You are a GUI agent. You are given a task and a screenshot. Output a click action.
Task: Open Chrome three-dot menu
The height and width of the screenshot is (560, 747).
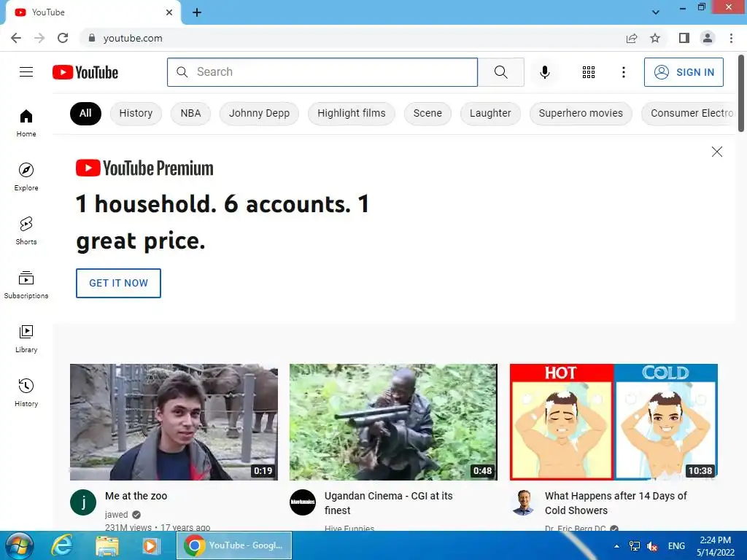point(731,38)
